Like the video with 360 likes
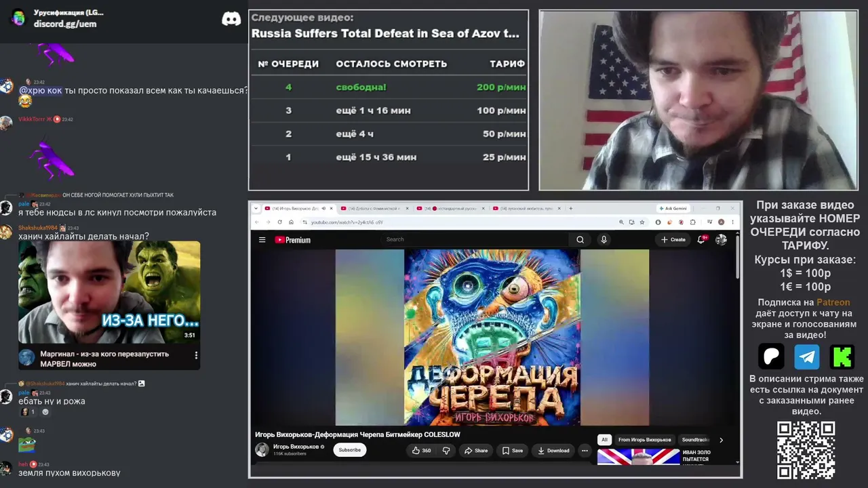The height and width of the screenshot is (488, 868). [421, 450]
